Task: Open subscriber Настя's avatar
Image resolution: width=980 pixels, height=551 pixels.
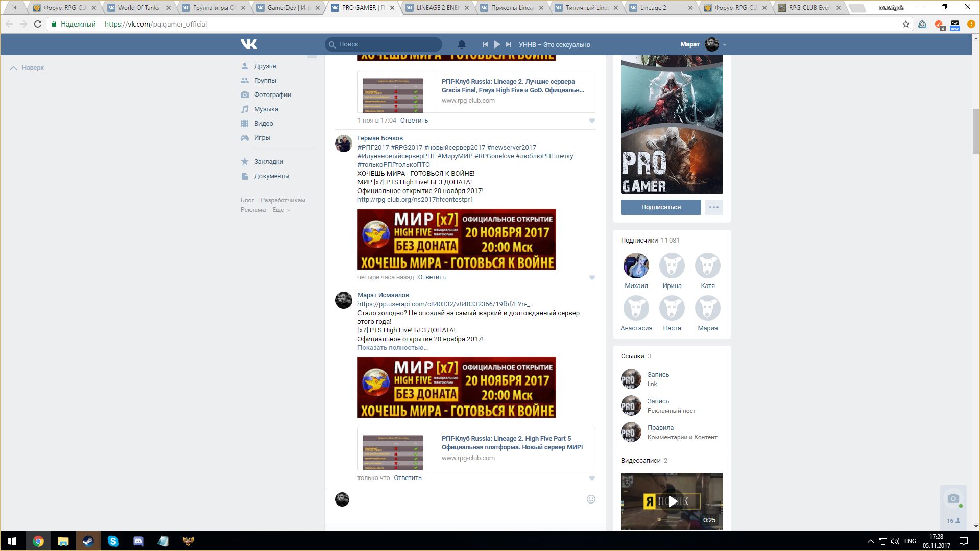Action: [x=672, y=308]
